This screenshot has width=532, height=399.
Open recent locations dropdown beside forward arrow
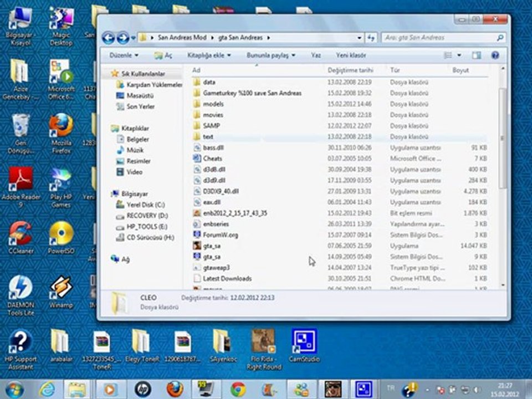[x=134, y=38]
